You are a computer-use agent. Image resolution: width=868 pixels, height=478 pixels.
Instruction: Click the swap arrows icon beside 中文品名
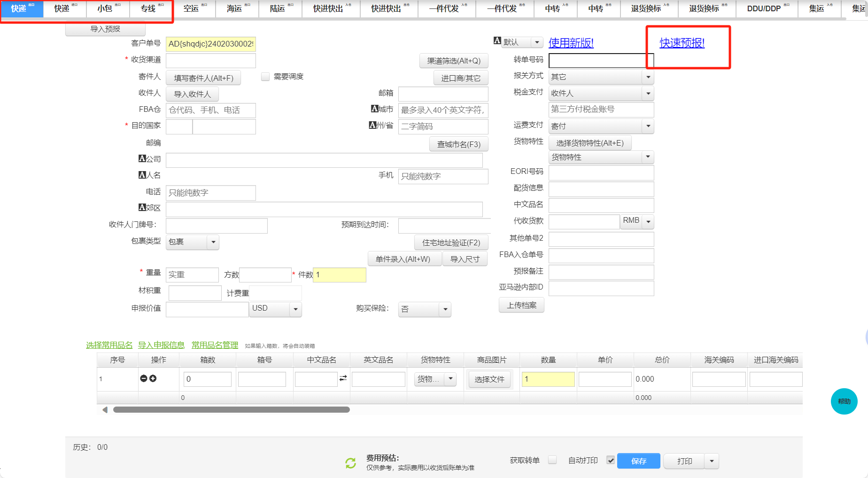click(x=343, y=378)
